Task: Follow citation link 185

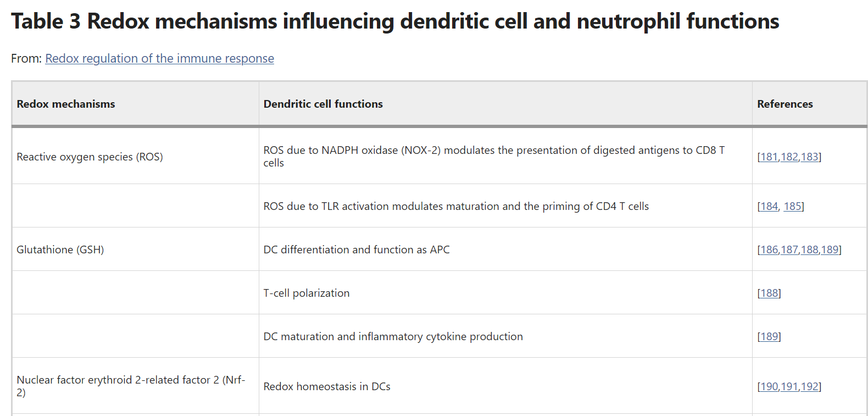Action: click(792, 207)
